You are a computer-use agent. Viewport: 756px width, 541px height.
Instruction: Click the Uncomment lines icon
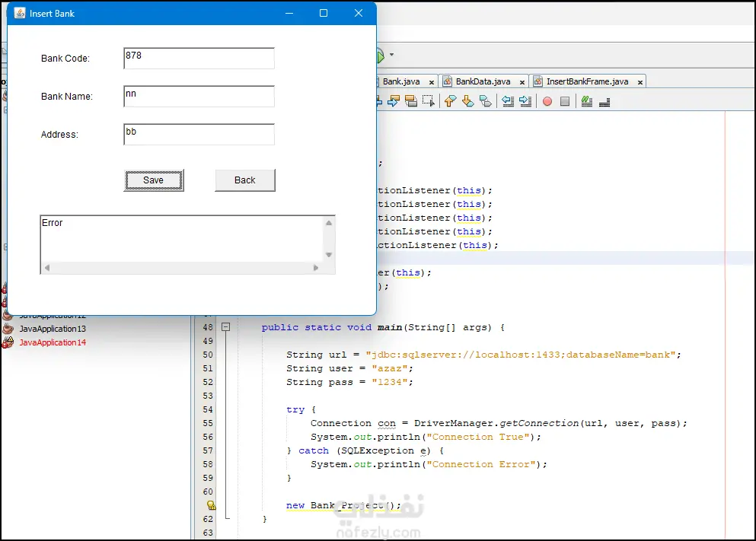(x=604, y=102)
